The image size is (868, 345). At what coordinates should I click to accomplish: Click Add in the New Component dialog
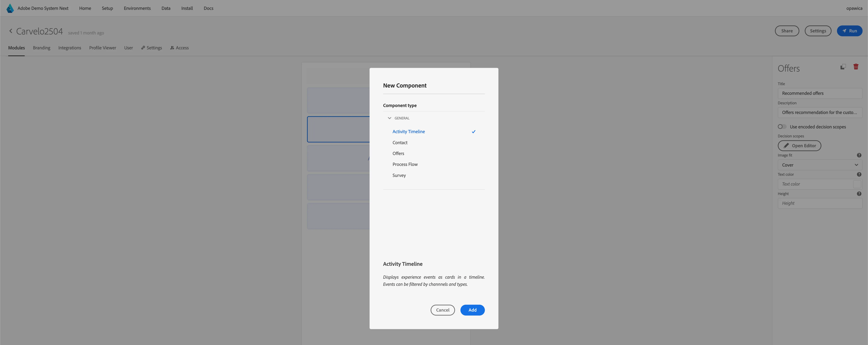[472, 310]
